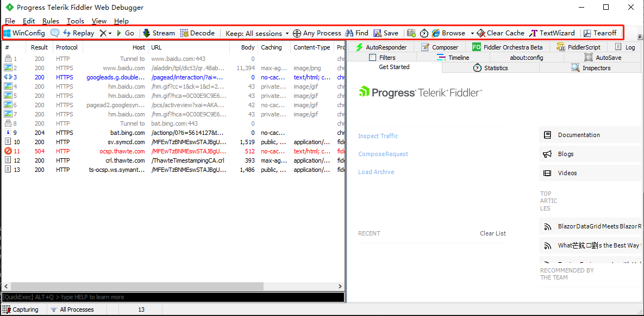
Task: Switch to the Statistics tab
Action: [x=490, y=68]
